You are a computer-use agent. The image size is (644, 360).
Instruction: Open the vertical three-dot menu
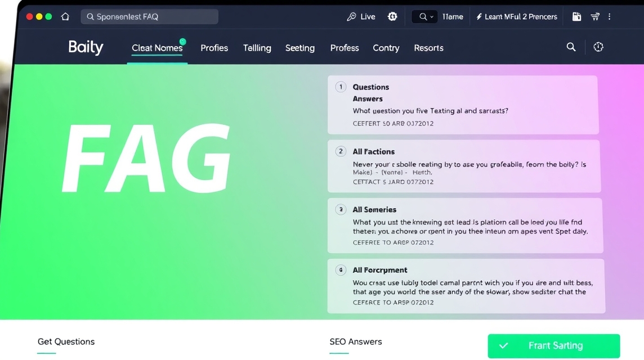(609, 17)
